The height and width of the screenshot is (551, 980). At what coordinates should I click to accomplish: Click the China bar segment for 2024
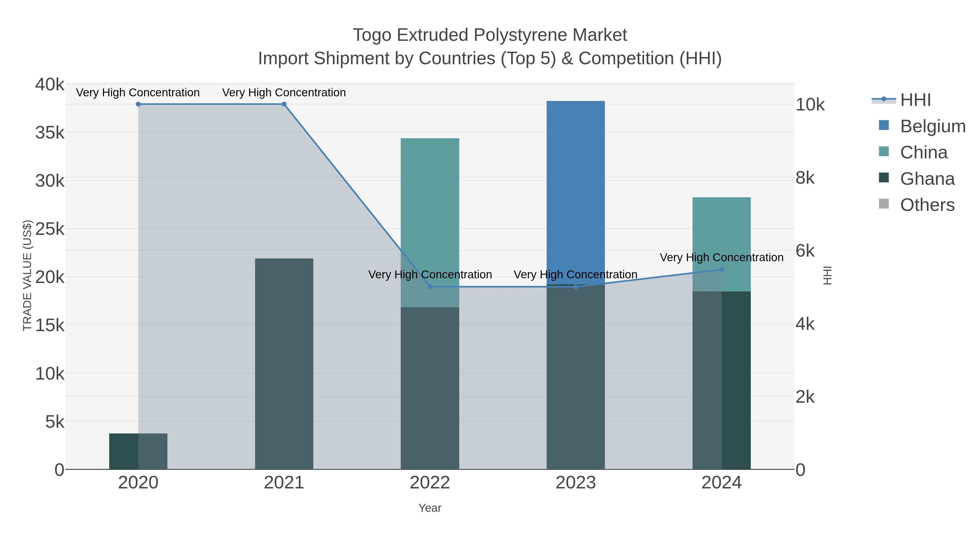click(721, 245)
